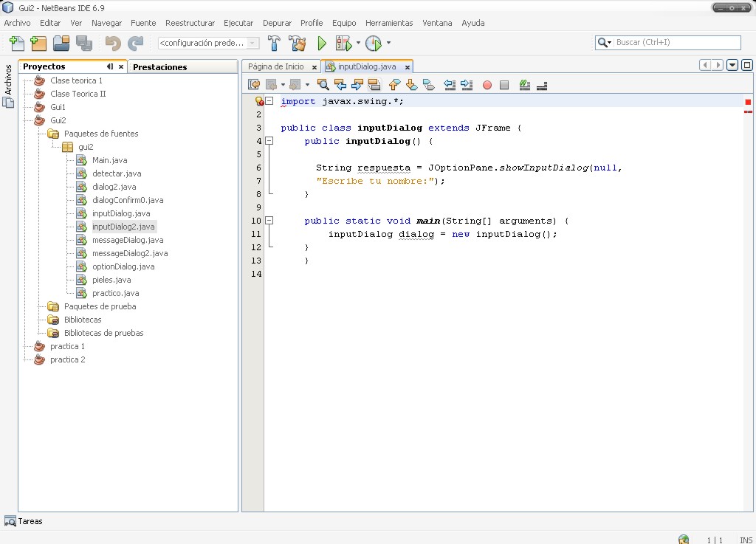Open the New Project wizard

pyautogui.click(x=36, y=44)
